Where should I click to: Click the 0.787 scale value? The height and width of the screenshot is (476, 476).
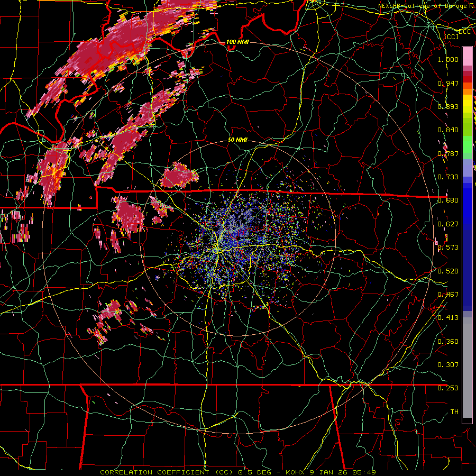click(448, 153)
